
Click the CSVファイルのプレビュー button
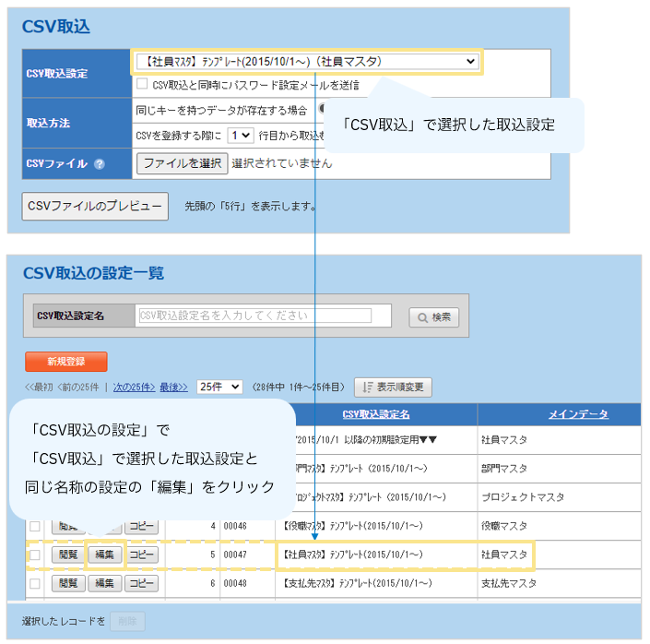pyautogui.click(x=95, y=206)
